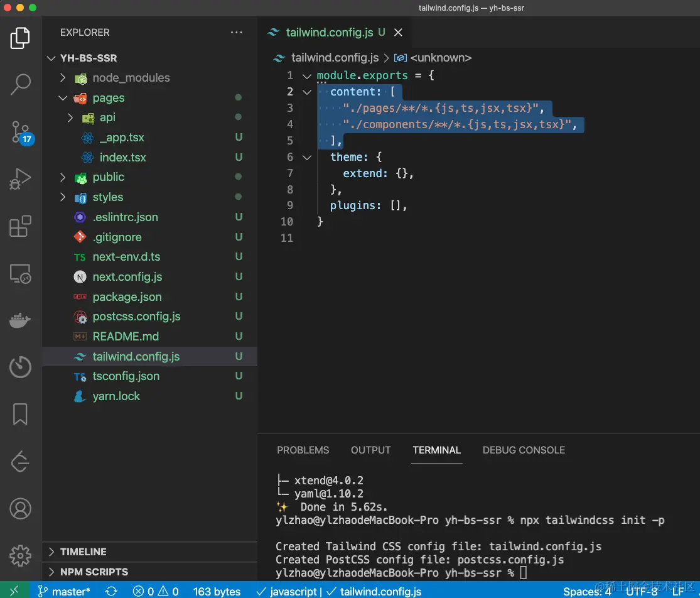The height and width of the screenshot is (598, 700).
Task: Fold the theme block at line 6
Action: click(x=307, y=157)
